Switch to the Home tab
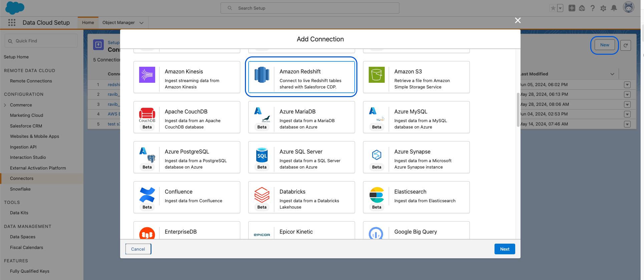644x280 pixels. point(88,23)
